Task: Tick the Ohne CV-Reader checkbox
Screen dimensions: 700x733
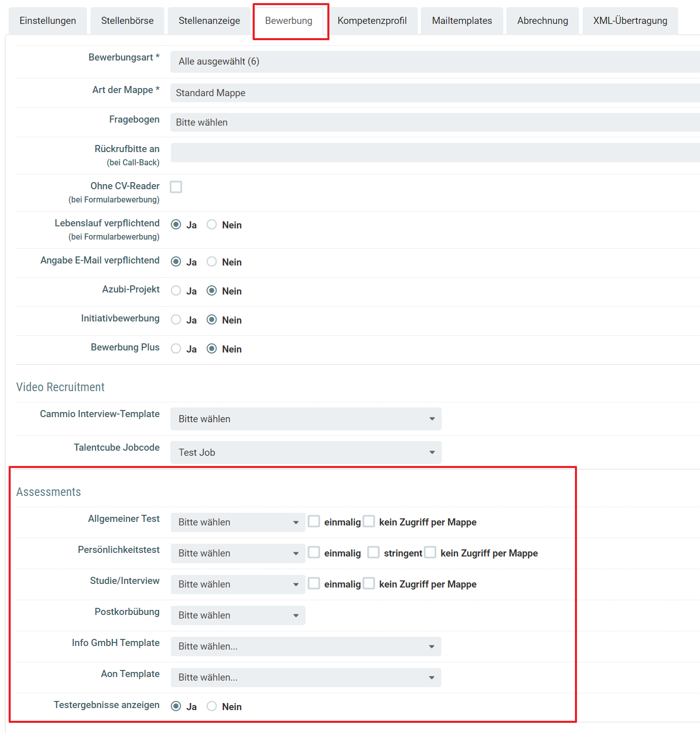Action: pos(176,187)
